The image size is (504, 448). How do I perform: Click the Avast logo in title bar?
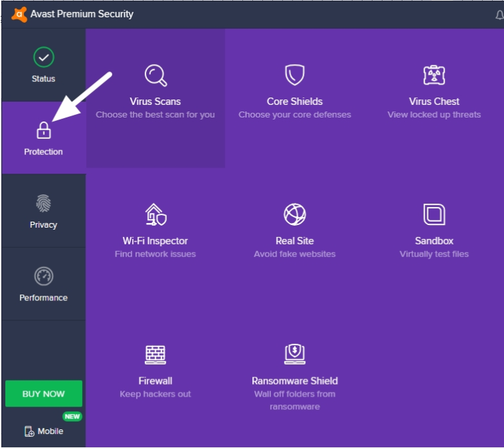(19, 15)
